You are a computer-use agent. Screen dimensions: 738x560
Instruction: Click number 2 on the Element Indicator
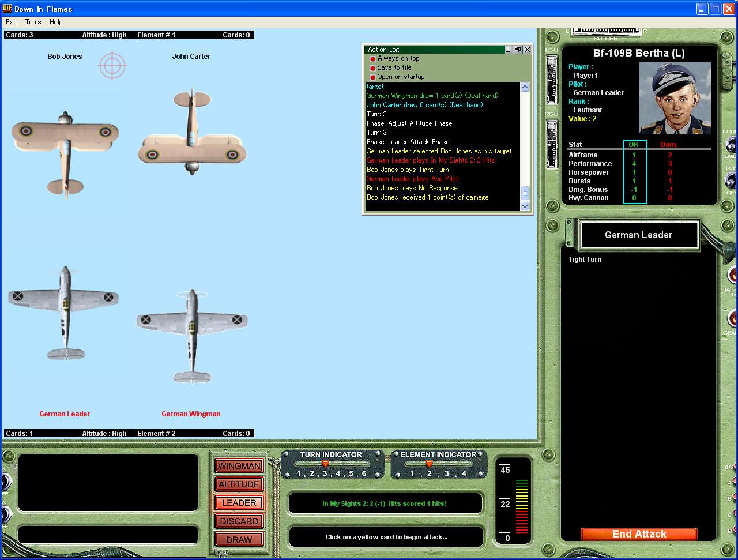pos(428,474)
